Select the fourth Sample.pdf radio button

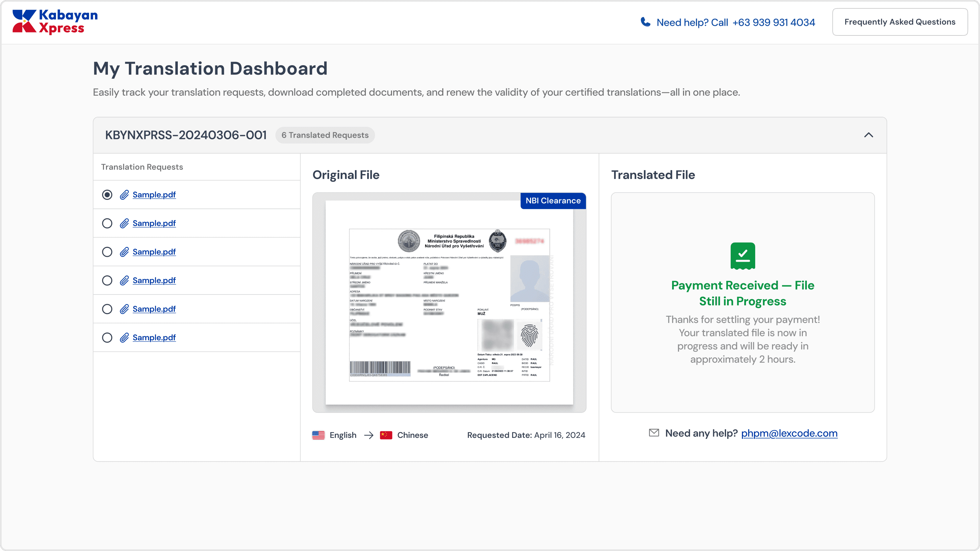(107, 280)
